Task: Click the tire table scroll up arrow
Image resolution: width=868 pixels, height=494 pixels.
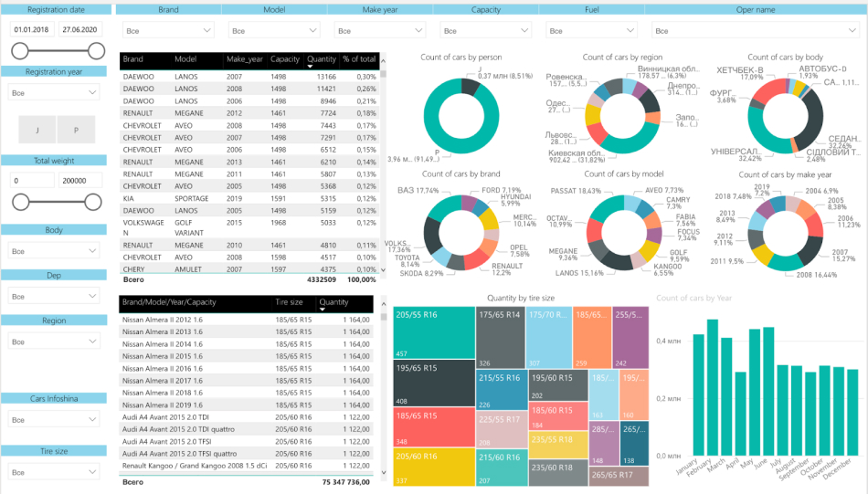Action: (383, 304)
